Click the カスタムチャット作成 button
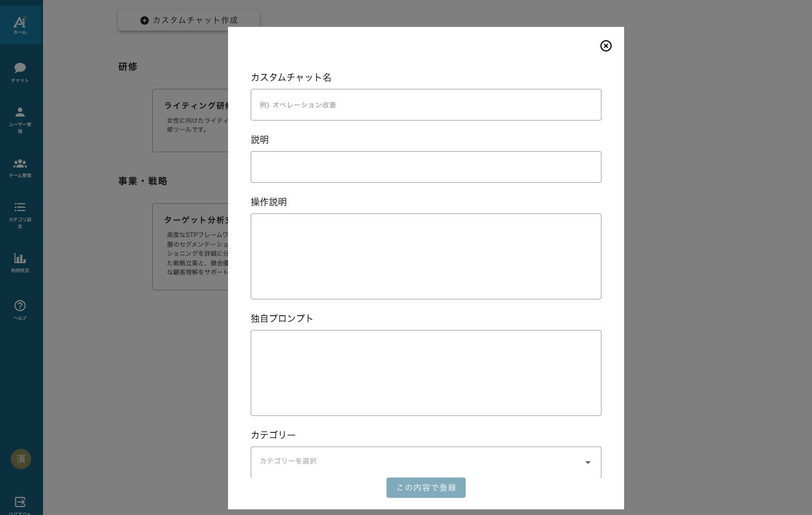This screenshot has height=515, width=812. coord(188,20)
